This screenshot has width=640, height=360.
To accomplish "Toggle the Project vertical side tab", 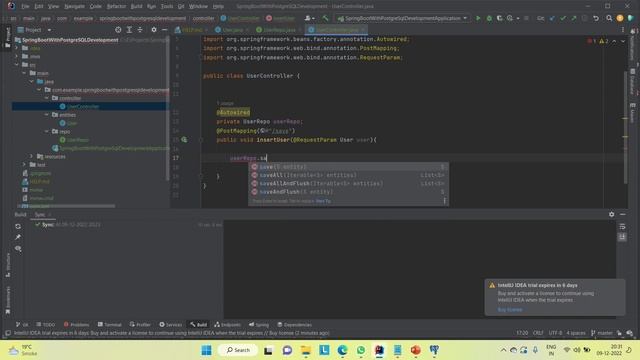I will pyautogui.click(x=7, y=38).
